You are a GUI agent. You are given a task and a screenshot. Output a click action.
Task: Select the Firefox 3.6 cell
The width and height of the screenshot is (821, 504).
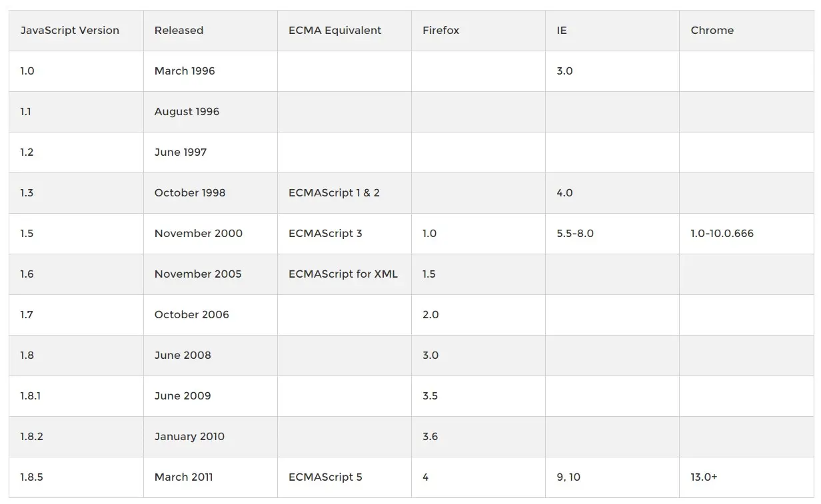click(x=478, y=437)
